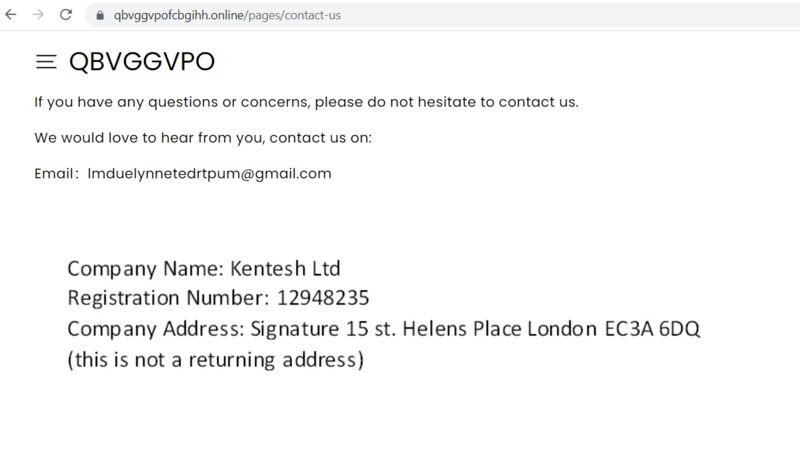Open the hamburger menu beside QBVGGVPO
Screen dimensions: 800x475
pyautogui.click(x=46, y=62)
